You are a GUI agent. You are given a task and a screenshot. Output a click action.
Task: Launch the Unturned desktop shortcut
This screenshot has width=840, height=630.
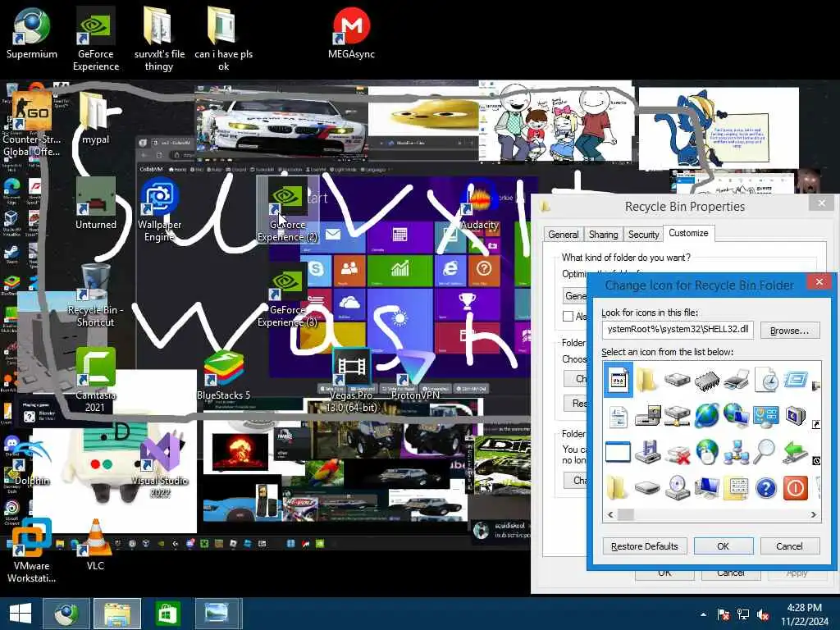(95, 203)
